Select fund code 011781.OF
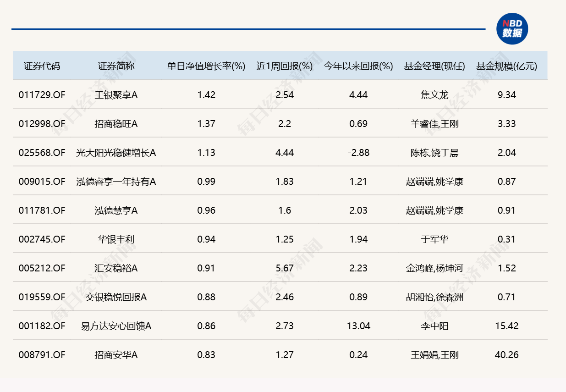566x392 pixels. coord(42,210)
